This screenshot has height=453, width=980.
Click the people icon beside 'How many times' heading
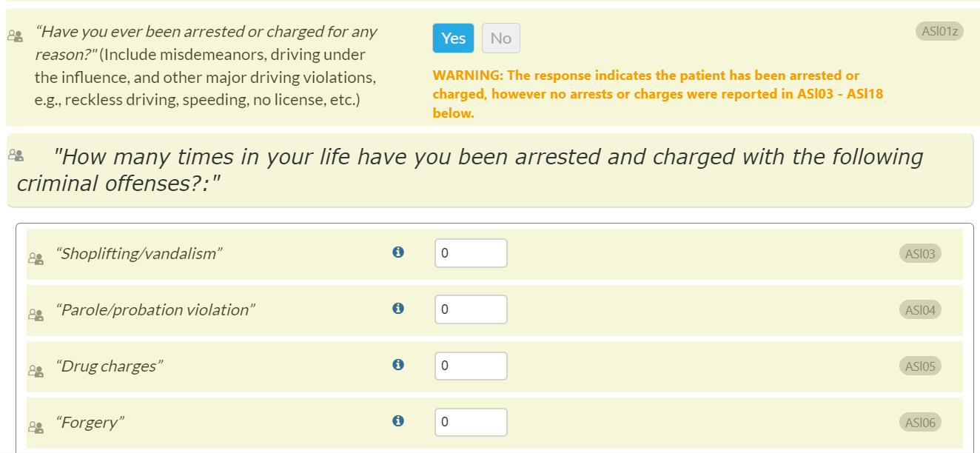coord(16,155)
